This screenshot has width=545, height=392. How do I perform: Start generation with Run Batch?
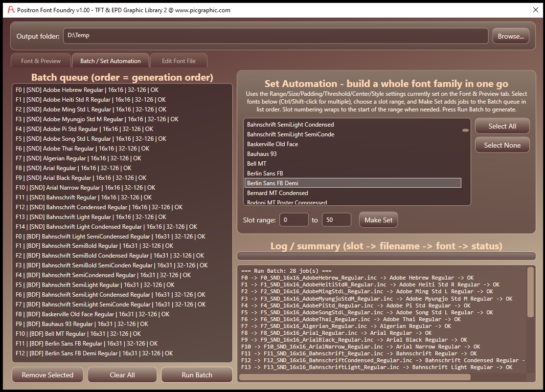point(197,374)
